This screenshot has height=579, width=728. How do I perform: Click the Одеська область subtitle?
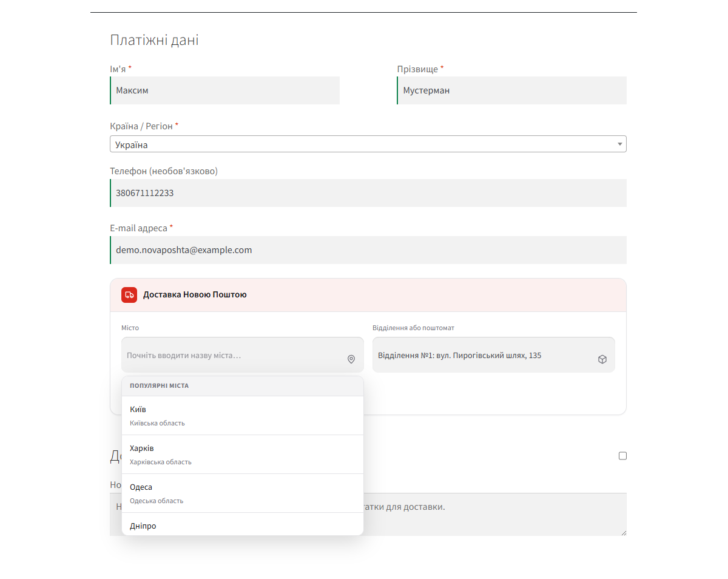[x=157, y=501]
